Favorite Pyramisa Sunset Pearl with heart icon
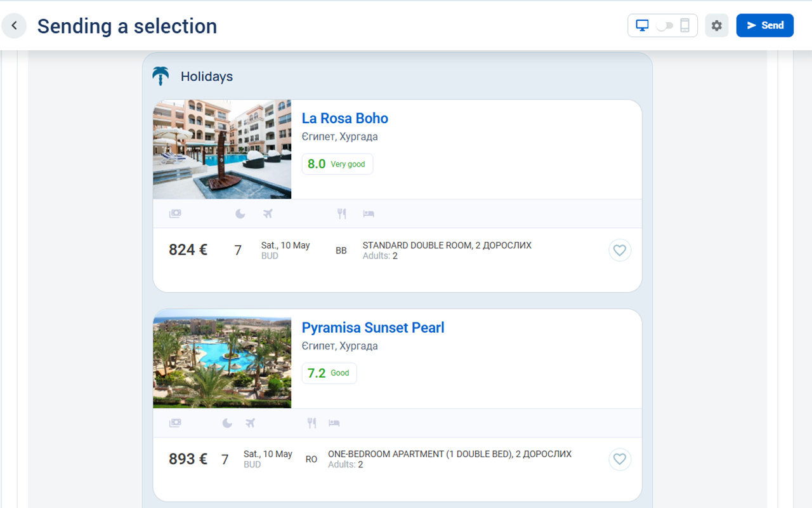This screenshot has height=508, width=812. (620, 459)
